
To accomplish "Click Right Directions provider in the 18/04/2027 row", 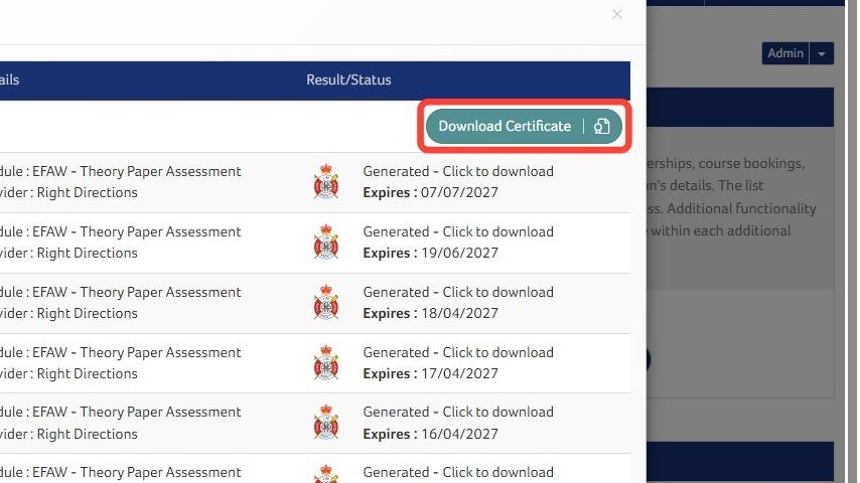I will pos(87,314).
